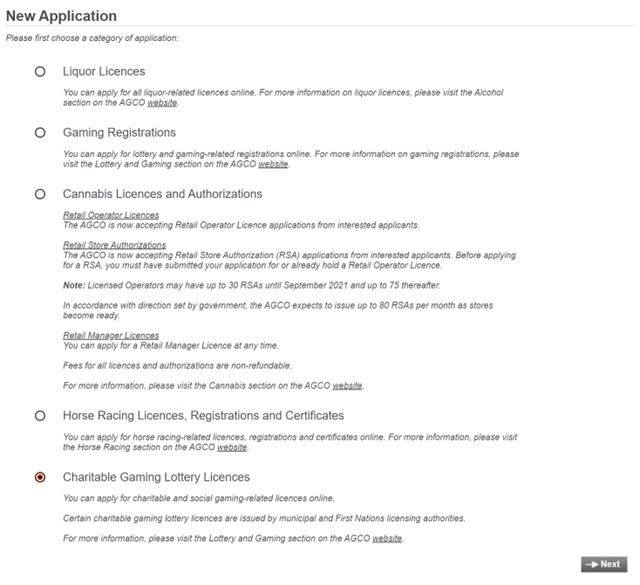The height and width of the screenshot is (585, 640).
Task: Select the Liquor Licences radio button
Action: (x=40, y=72)
